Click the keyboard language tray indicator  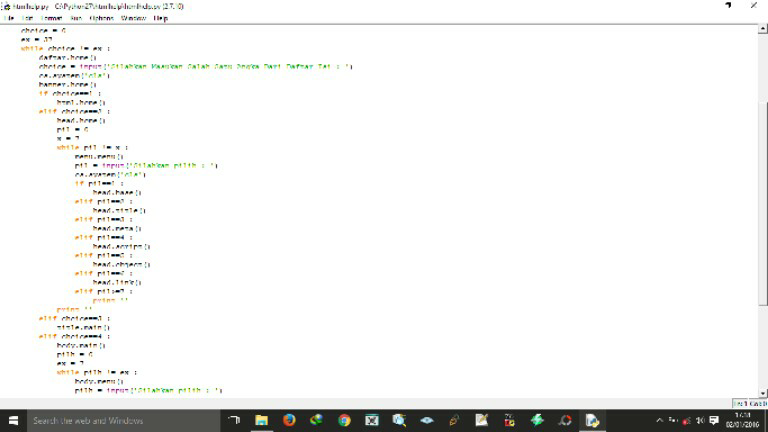tap(673, 420)
